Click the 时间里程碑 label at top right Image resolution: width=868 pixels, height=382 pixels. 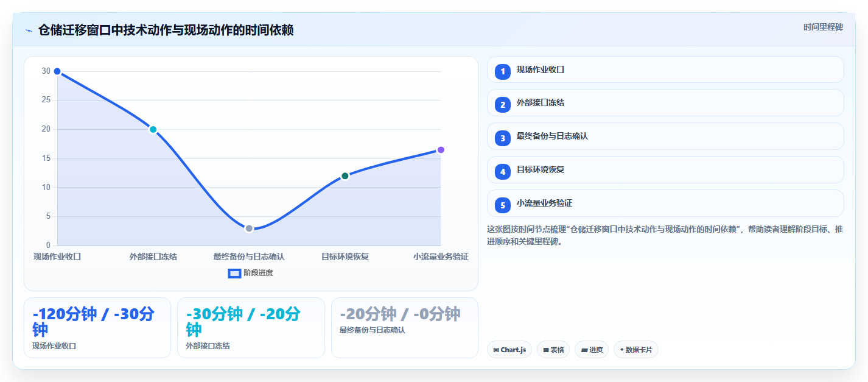click(x=823, y=27)
